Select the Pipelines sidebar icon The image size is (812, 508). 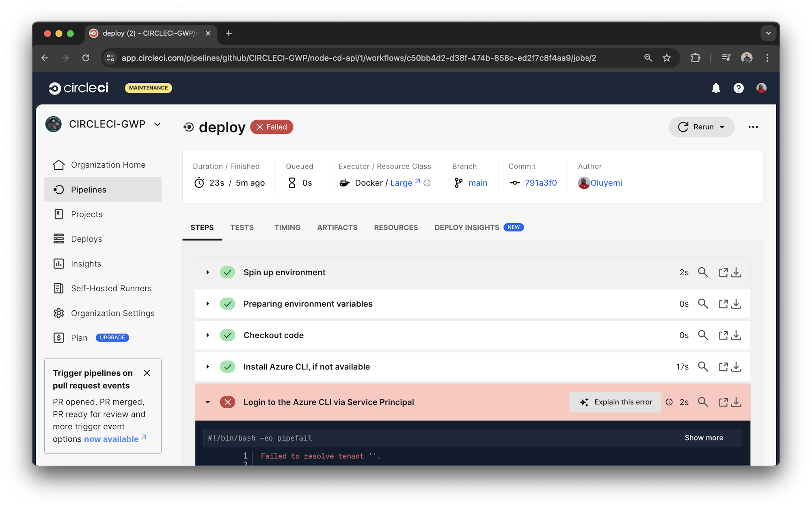[59, 189]
